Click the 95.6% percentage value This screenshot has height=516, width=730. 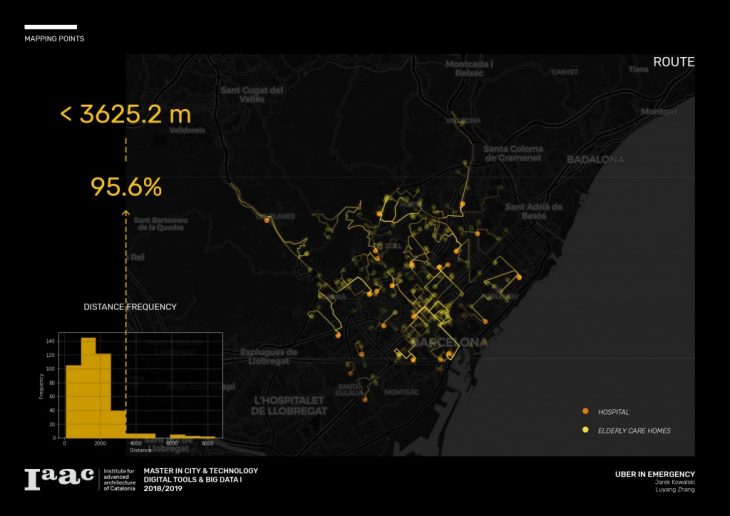coord(126,187)
